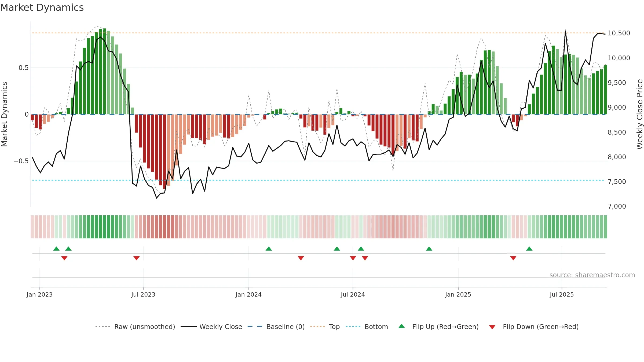
Task: Toggle the Top legend entry
Action: point(325,327)
